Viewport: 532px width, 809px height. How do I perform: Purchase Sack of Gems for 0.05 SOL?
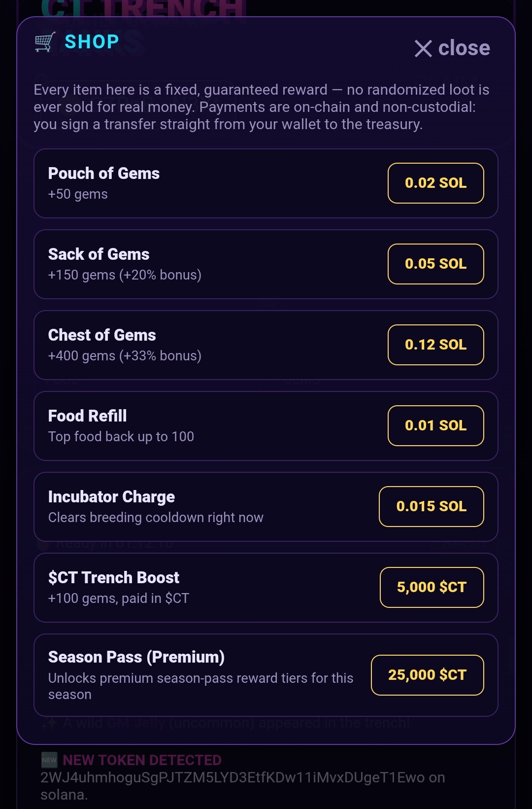(435, 264)
